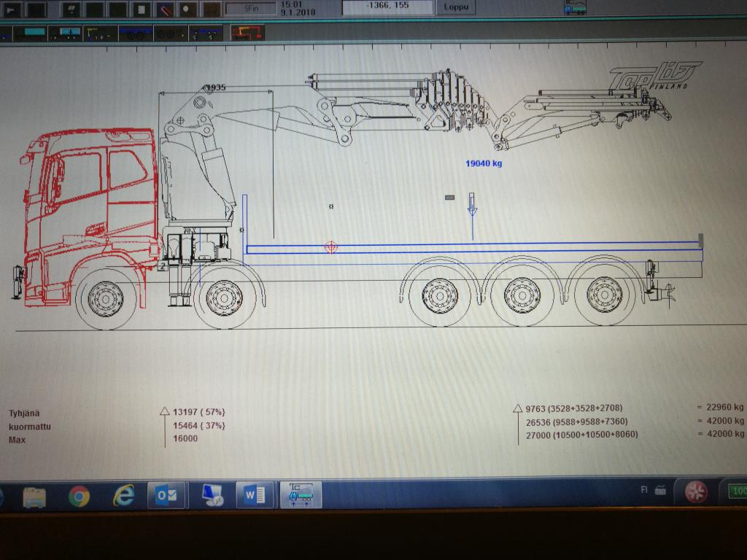Click the SFin language field
Image resolution: width=747 pixels, height=560 pixels.
point(251,9)
